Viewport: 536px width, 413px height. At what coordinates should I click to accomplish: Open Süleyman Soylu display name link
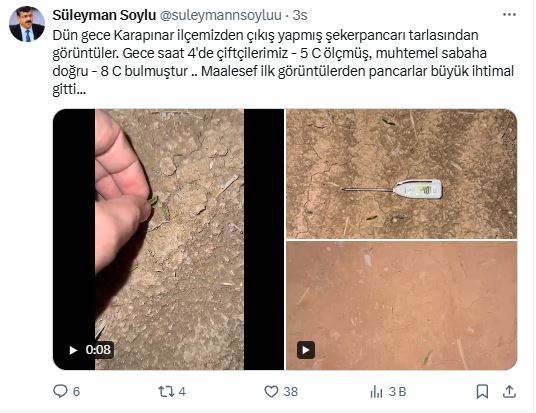[x=104, y=15]
